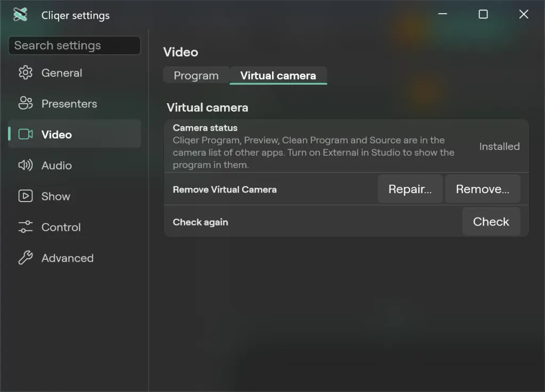Viewport: 545px width, 392px height.
Task: Click the Repair... button
Action: pyautogui.click(x=410, y=189)
